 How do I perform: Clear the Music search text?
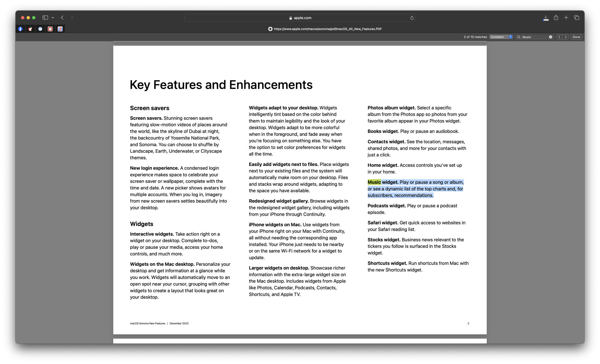point(550,37)
